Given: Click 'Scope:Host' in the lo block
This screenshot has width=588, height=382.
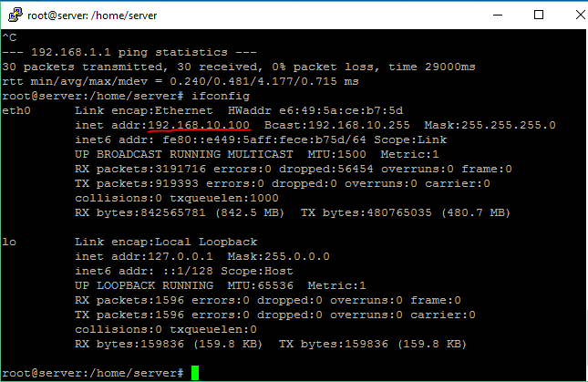Looking at the screenshot, I should 256,271.
